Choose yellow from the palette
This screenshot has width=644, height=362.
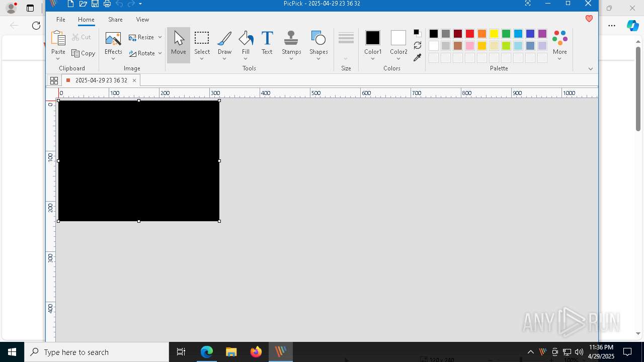click(x=494, y=34)
